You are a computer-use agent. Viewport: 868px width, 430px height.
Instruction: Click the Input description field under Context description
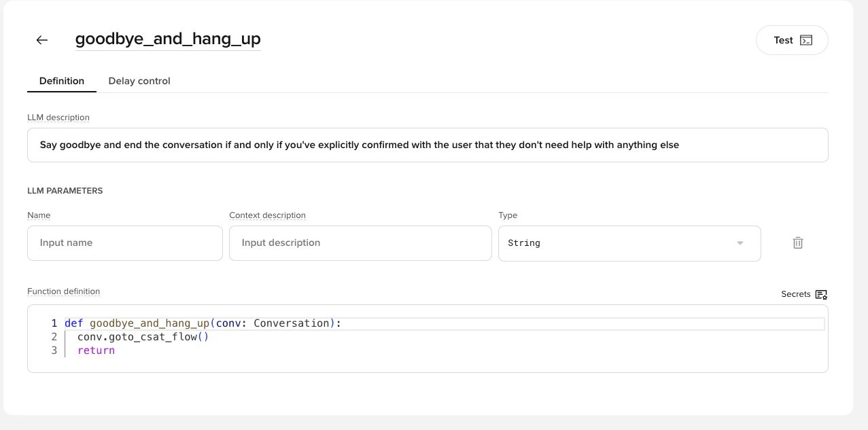click(x=360, y=243)
